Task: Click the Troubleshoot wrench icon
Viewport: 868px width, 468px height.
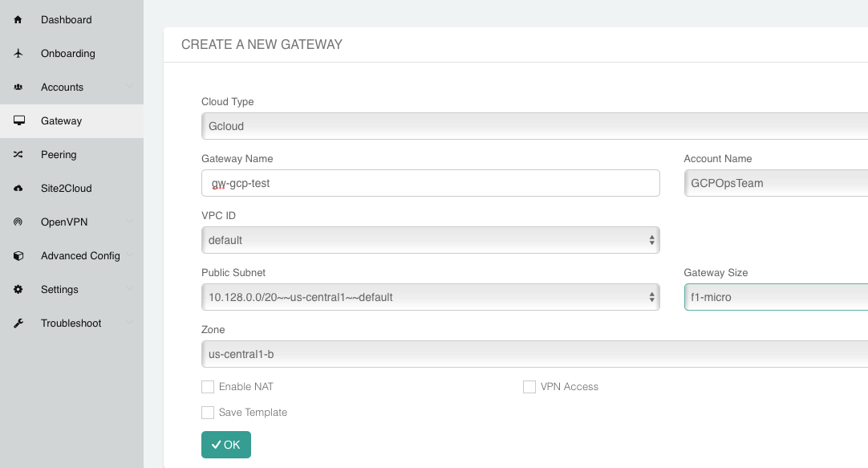Action: point(18,323)
